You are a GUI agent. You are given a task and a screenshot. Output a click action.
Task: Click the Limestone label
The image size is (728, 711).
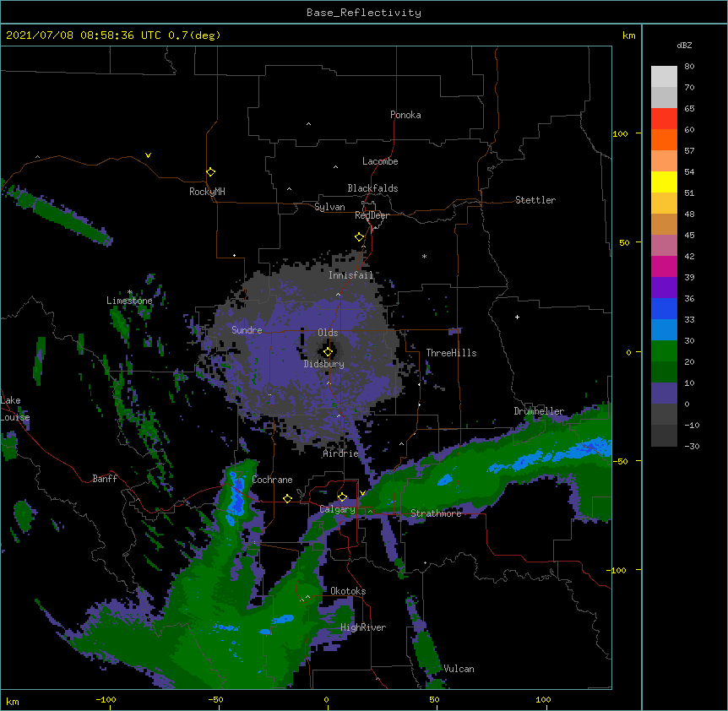(129, 301)
